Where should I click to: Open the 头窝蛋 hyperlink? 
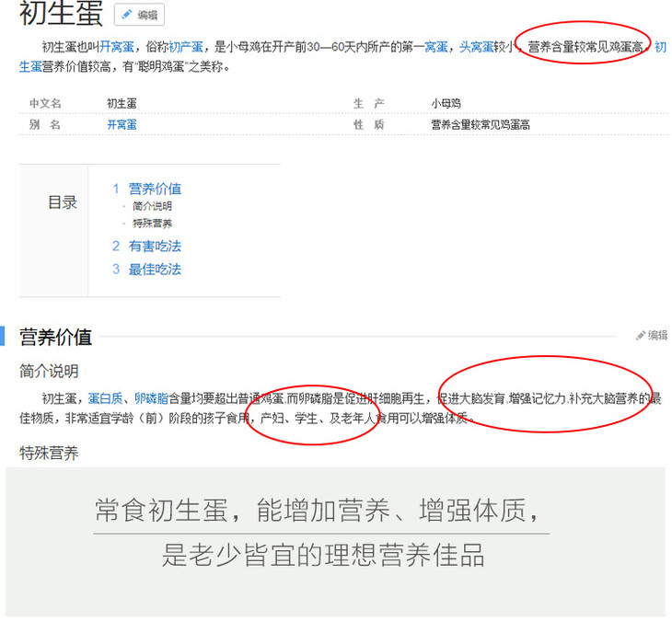click(476, 47)
